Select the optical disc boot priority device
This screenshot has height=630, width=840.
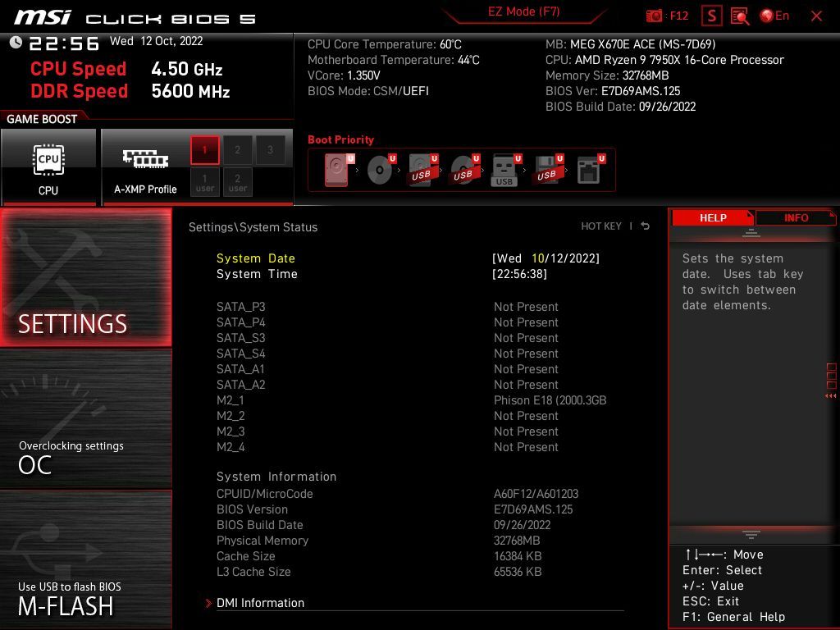381,170
